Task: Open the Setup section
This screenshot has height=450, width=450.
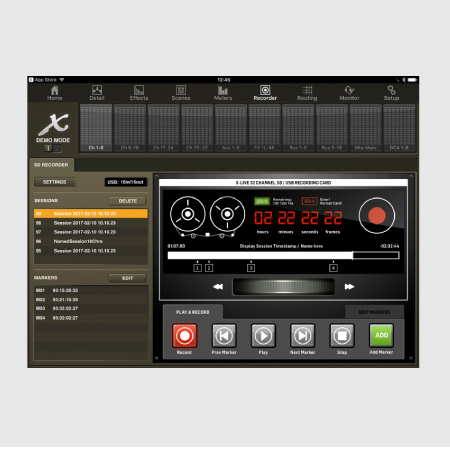Action: pos(391,93)
